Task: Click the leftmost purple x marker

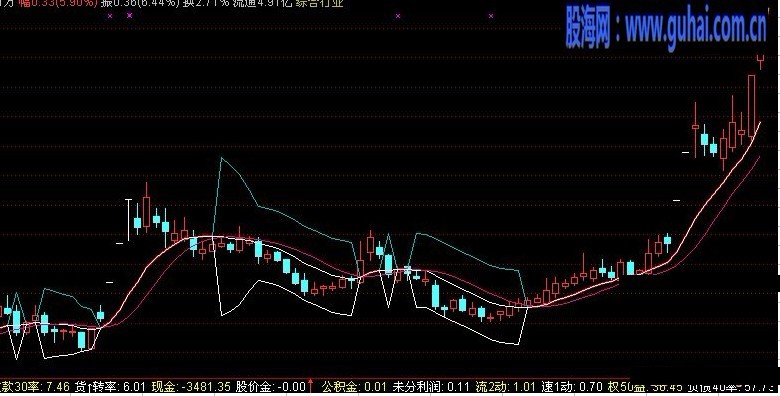Action: pos(110,15)
